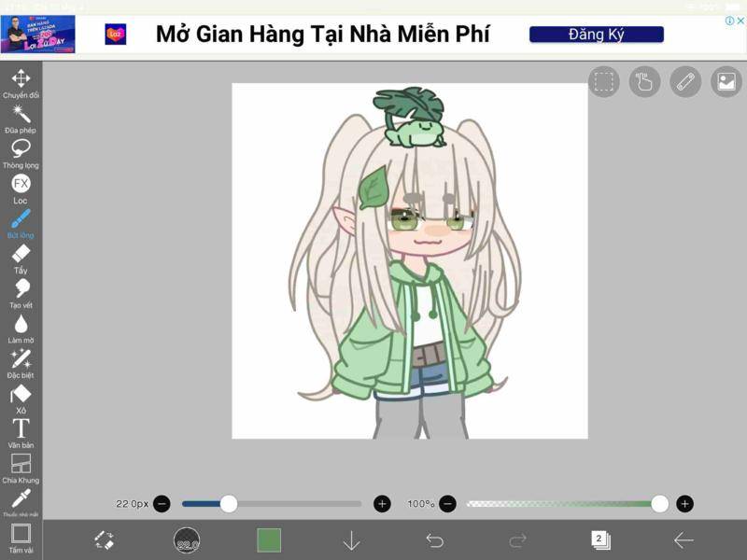Decrease brush size with minus button
Screen dimensions: 747x560
(162, 504)
